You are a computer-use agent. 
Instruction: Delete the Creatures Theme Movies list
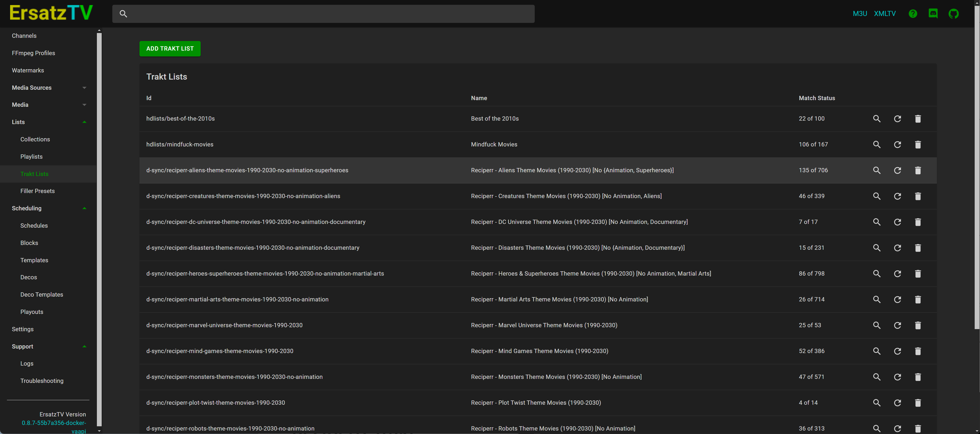[918, 196]
